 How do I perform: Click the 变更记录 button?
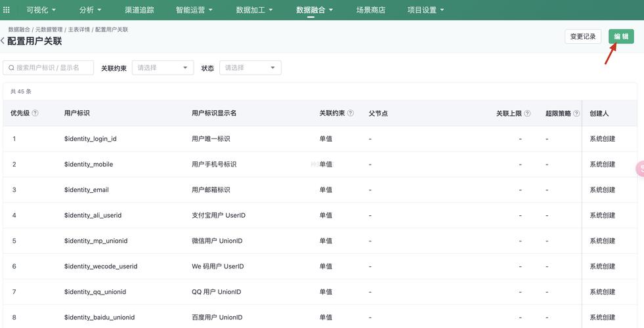click(x=583, y=37)
